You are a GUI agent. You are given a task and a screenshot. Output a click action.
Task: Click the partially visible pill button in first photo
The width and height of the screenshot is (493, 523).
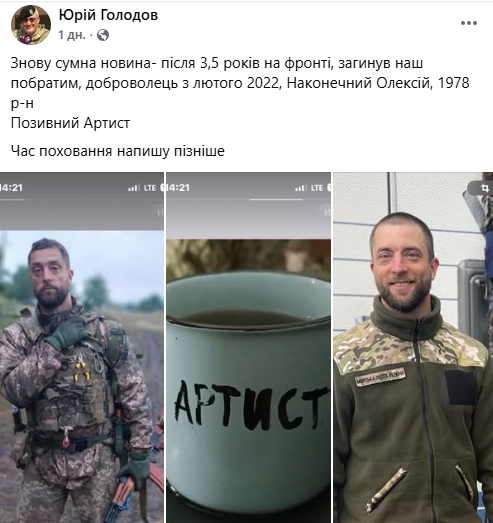[x=158, y=212]
